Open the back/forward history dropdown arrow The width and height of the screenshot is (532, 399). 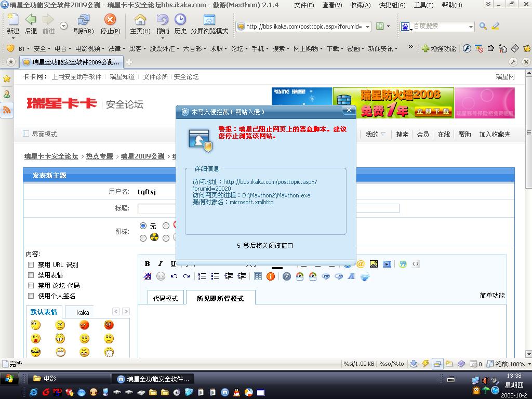tap(63, 26)
